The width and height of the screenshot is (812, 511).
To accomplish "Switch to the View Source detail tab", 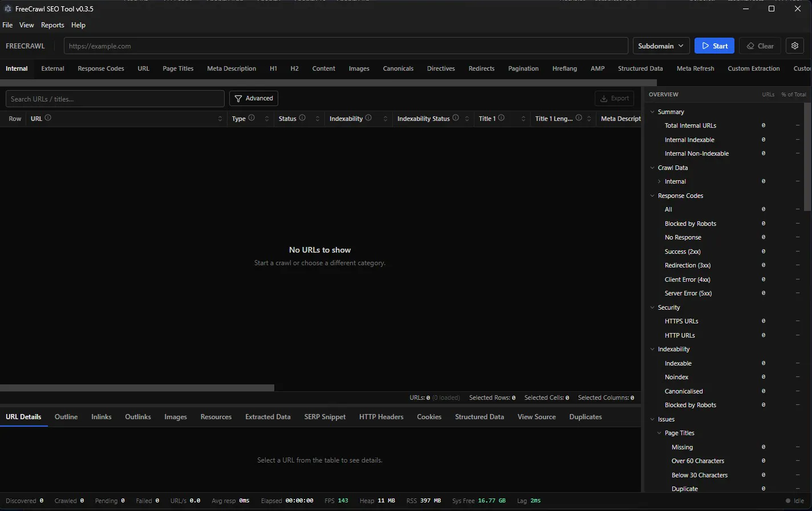I will (x=537, y=417).
